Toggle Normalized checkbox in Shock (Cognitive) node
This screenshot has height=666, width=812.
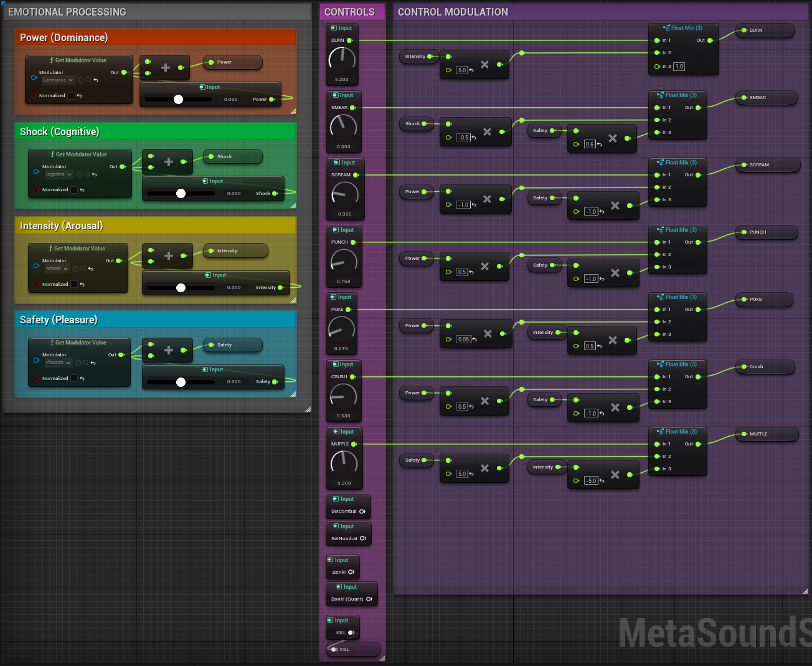coord(74,190)
